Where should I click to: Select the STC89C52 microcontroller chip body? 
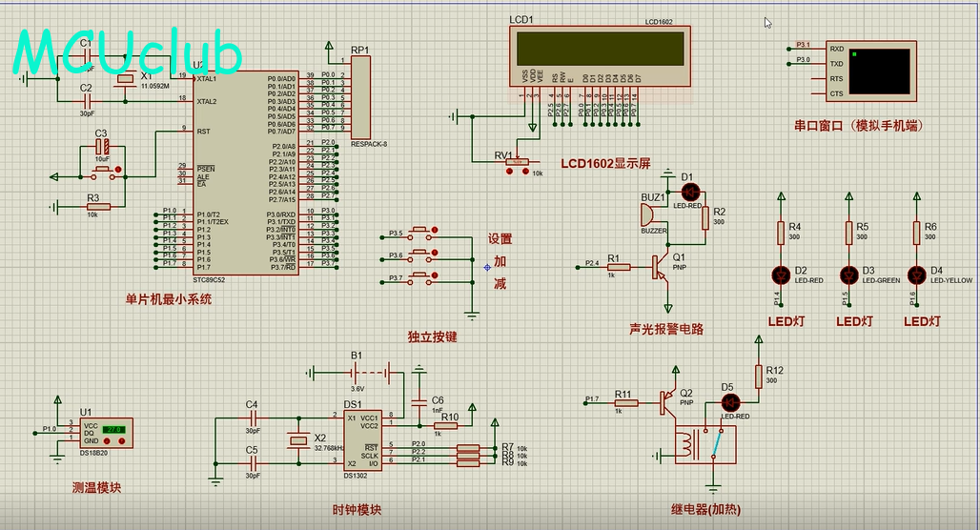(x=246, y=173)
